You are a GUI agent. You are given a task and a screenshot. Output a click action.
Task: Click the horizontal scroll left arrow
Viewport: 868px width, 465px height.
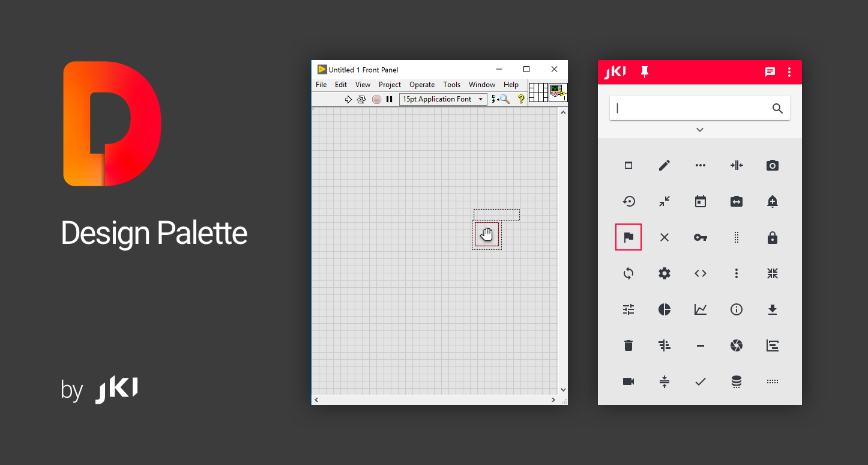[316, 400]
